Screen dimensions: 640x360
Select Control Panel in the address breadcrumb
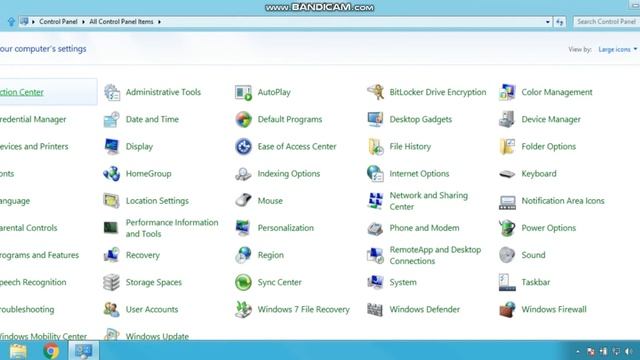tap(58, 22)
